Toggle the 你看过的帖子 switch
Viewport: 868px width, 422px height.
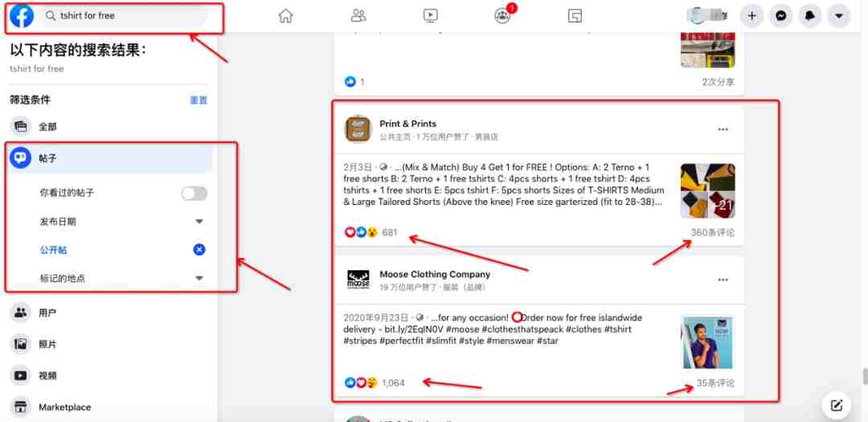coord(194,193)
